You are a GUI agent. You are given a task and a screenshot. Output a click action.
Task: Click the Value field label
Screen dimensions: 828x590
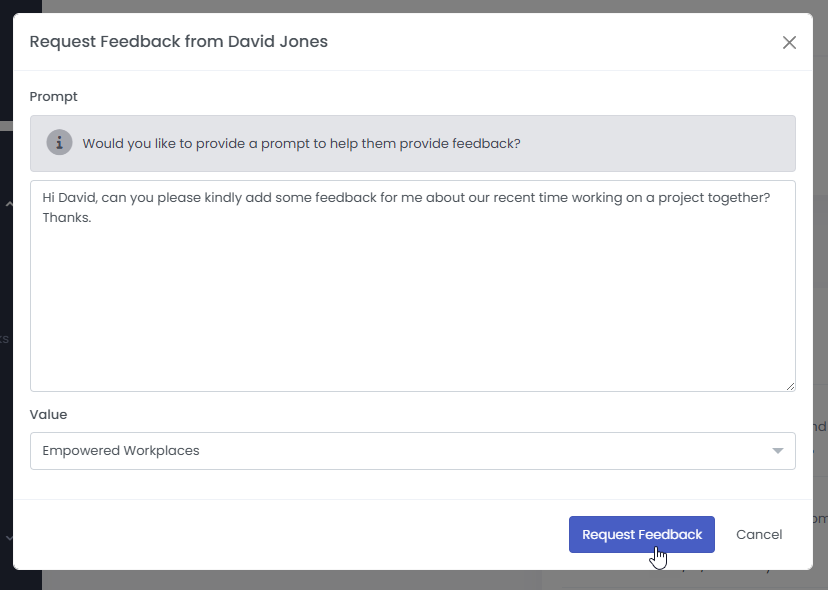coord(48,414)
